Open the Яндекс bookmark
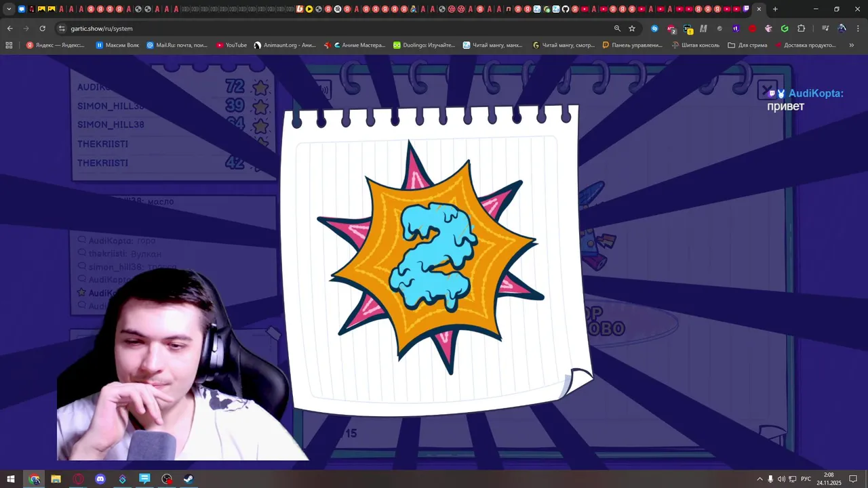The image size is (868, 488). [x=55, y=45]
